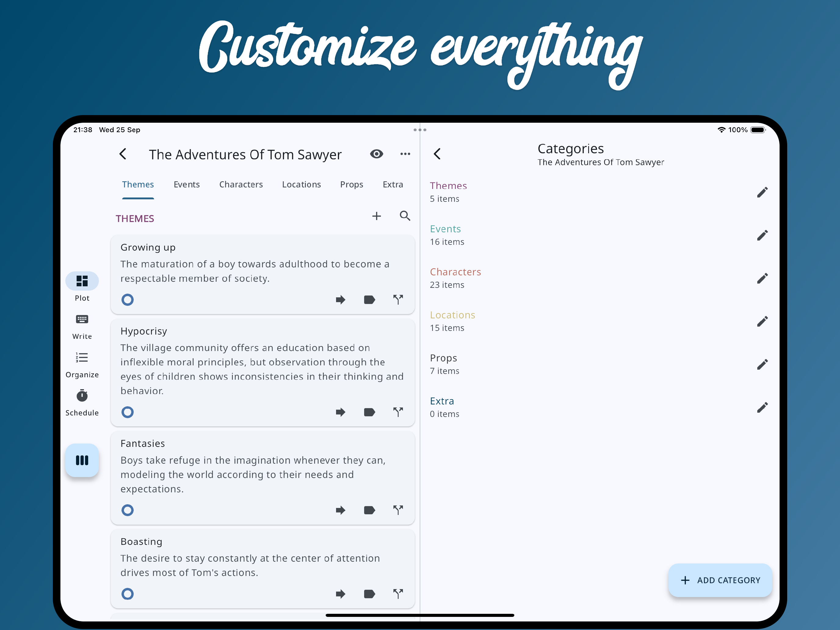Click the branch icon on Growing up card
This screenshot has height=630, width=840.
(x=398, y=300)
